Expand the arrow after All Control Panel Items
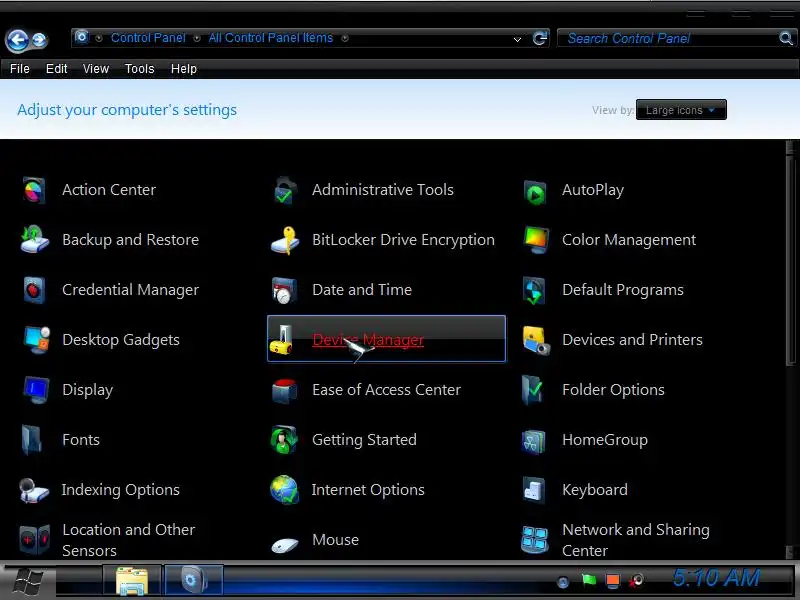800x600 pixels. pyautogui.click(x=345, y=38)
